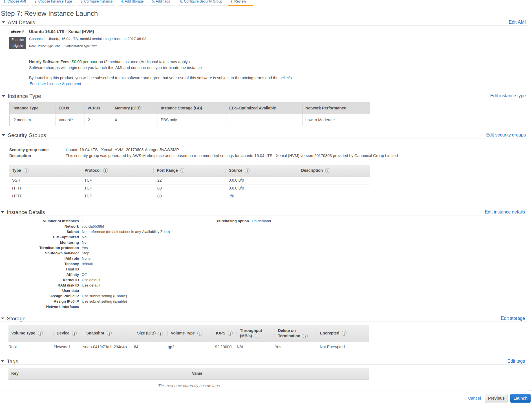Go to step 2 Choose Instance Type tab
532x403 pixels.
pyautogui.click(x=53, y=2)
